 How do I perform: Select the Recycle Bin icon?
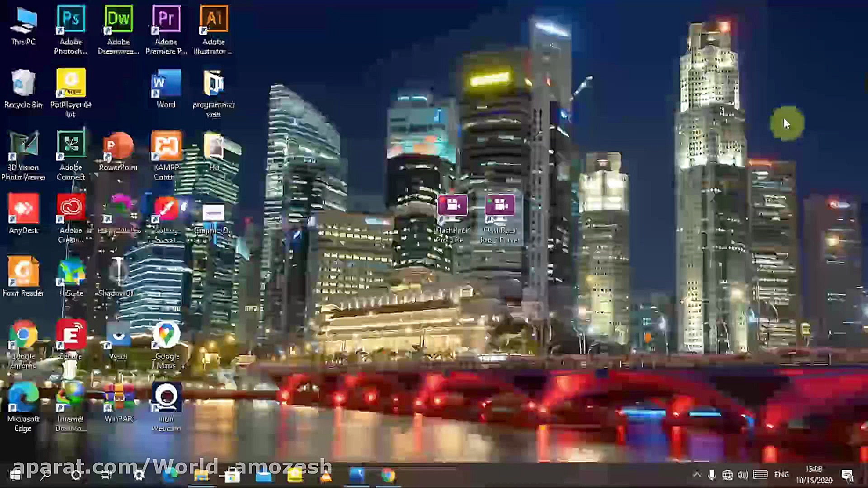(23, 84)
